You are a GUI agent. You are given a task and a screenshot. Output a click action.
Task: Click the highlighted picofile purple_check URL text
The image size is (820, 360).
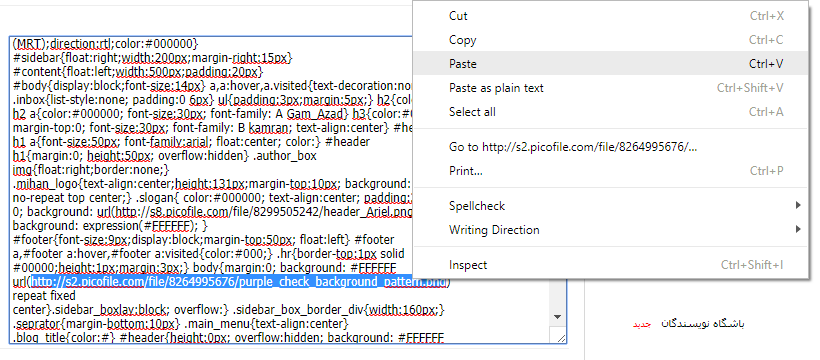239,282
